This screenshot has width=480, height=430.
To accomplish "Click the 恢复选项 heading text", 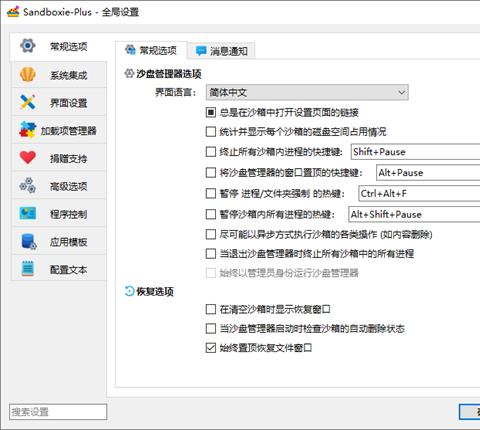I will [155, 291].
